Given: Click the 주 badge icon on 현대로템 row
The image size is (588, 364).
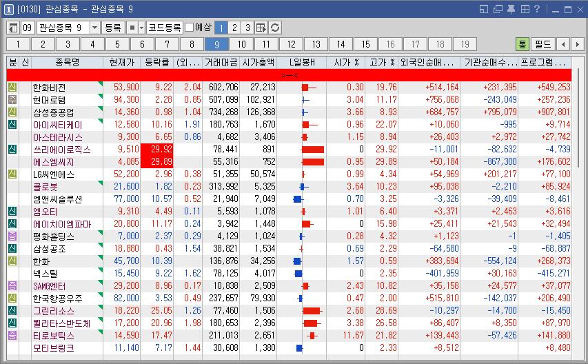Looking at the screenshot, I should 12,100.
